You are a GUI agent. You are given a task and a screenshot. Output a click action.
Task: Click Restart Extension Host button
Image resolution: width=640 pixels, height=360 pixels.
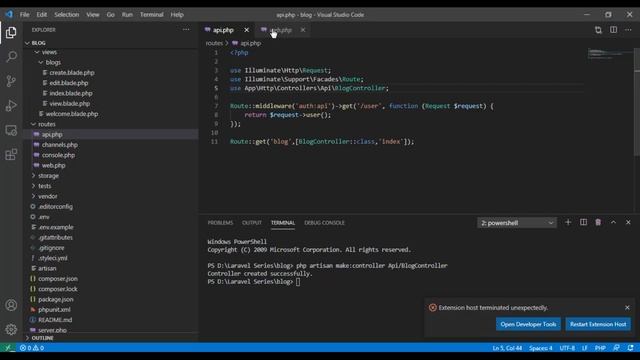[598, 324]
